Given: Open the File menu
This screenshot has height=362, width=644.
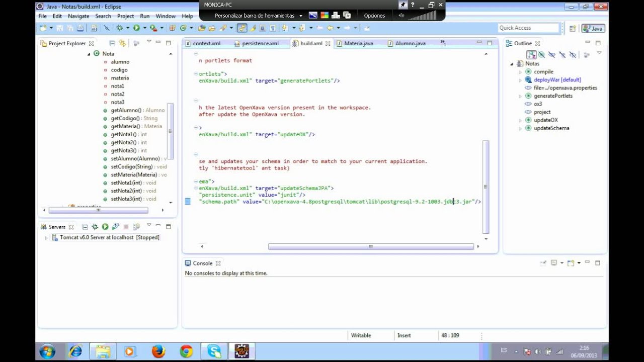Looking at the screenshot, I should pyautogui.click(x=43, y=16).
